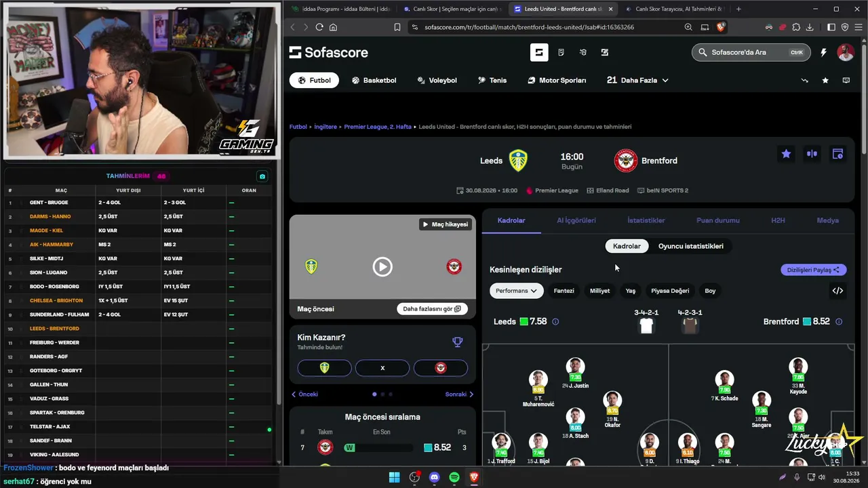Click the Leeds rating info icon
The width and height of the screenshot is (868, 488).
pos(555,322)
